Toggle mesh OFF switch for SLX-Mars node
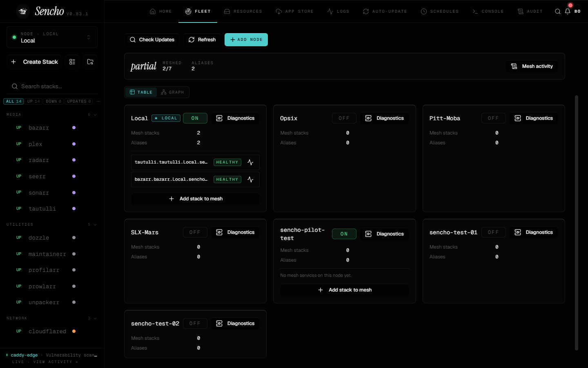The width and height of the screenshot is (588, 368). click(195, 232)
